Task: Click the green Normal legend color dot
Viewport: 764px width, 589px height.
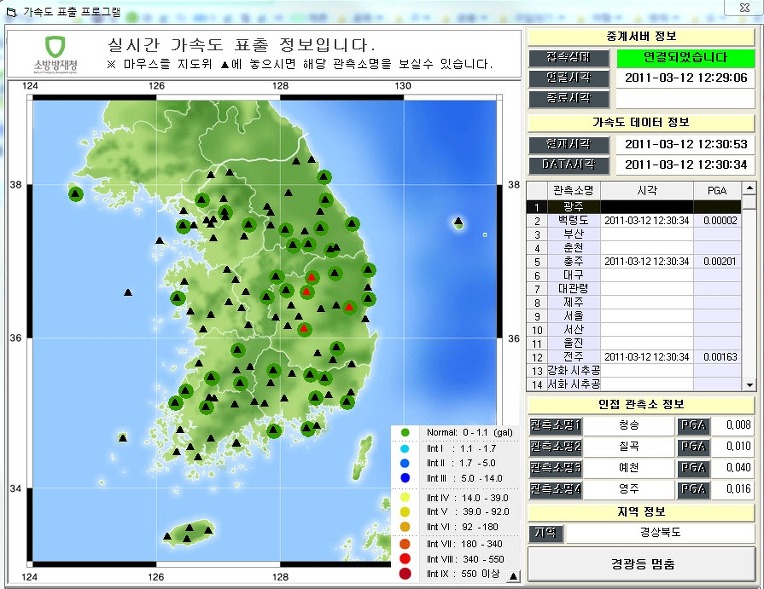Action: click(x=404, y=432)
